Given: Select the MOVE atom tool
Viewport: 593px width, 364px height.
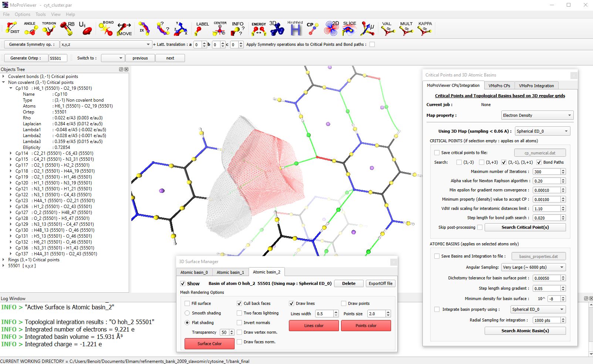Looking at the screenshot, I should click(x=124, y=29).
